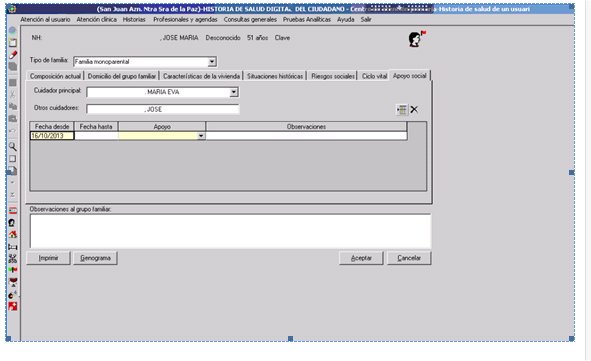Click the Fecha hasta column header
This screenshot has width=591, height=361.
96,127
